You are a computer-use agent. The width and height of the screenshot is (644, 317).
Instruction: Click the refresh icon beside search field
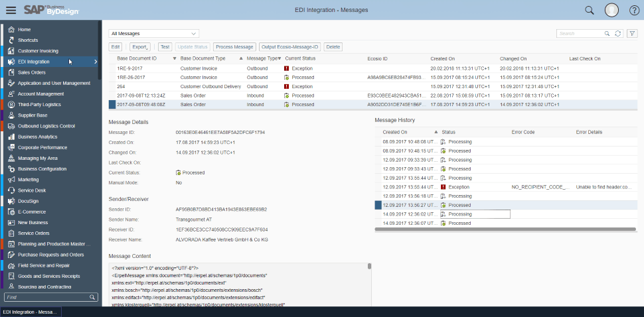pyautogui.click(x=618, y=33)
